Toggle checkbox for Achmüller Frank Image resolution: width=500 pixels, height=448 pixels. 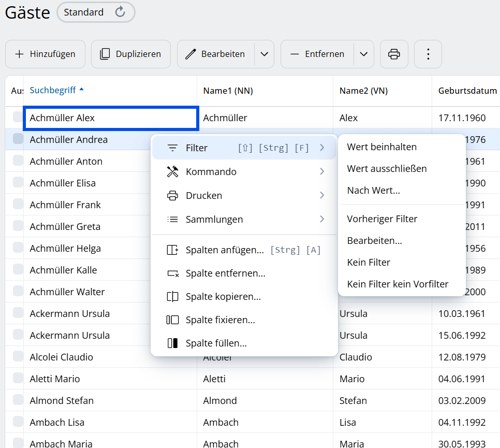click(x=18, y=204)
